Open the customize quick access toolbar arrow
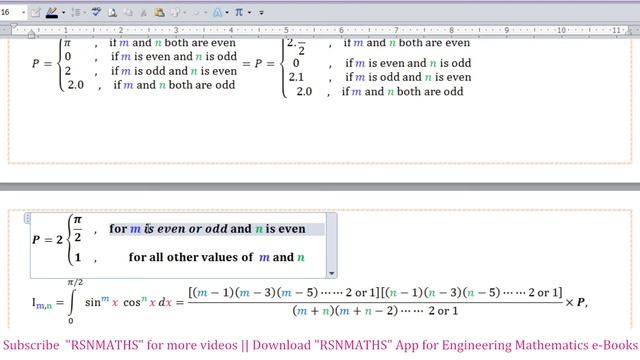The image size is (640, 360). 261,13
